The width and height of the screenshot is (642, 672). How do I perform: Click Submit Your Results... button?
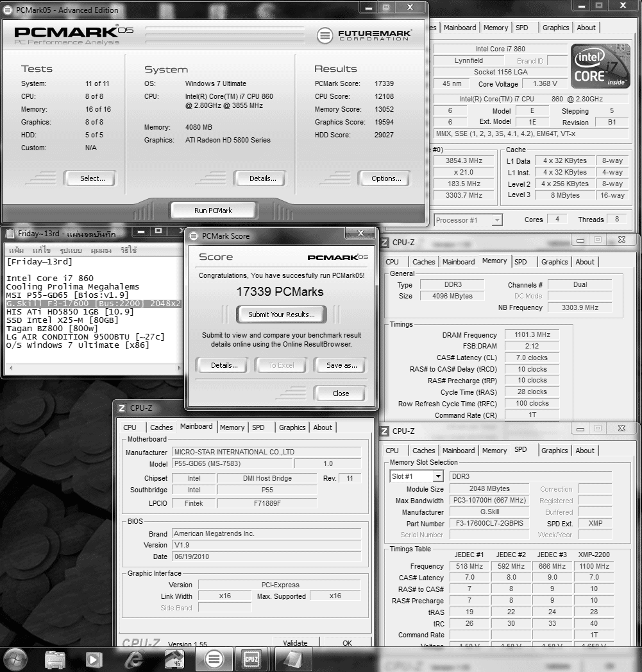pyautogui.click(x=282, y=314)
